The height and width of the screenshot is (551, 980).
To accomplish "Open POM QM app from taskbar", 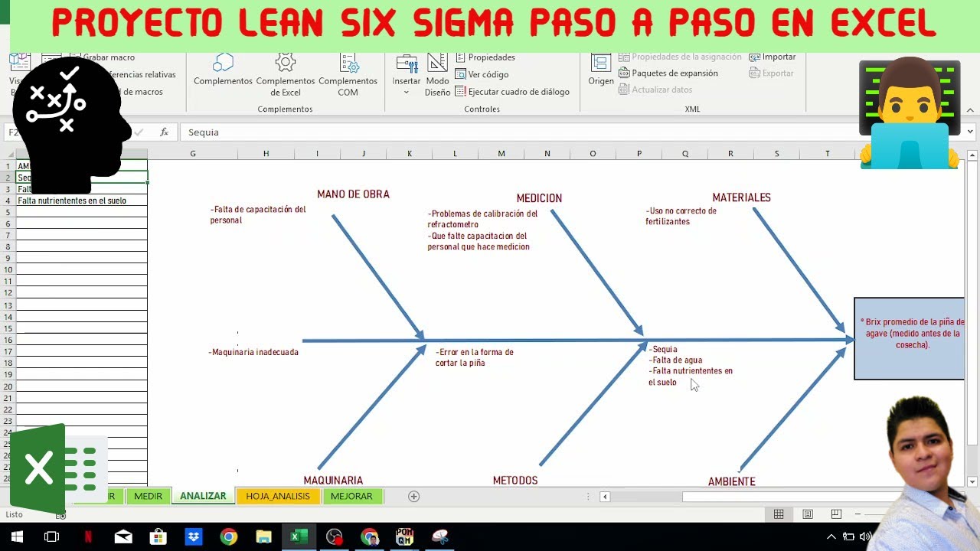I will point(404,537).
